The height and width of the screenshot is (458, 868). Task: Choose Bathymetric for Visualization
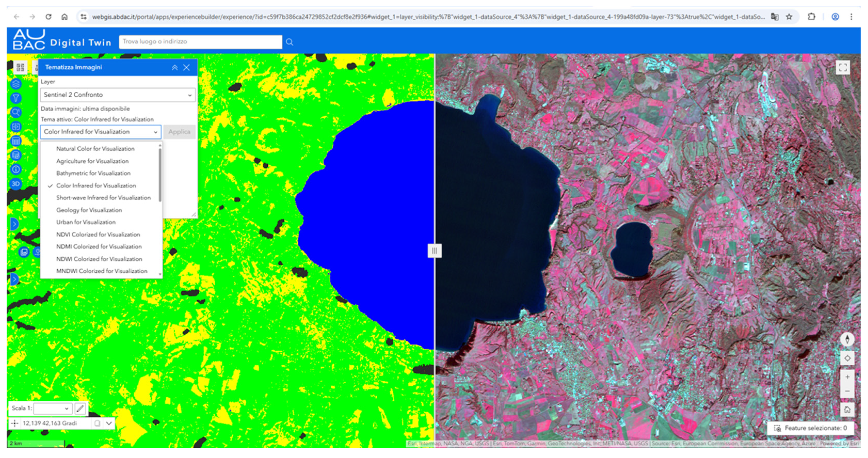tap(93, 173)
